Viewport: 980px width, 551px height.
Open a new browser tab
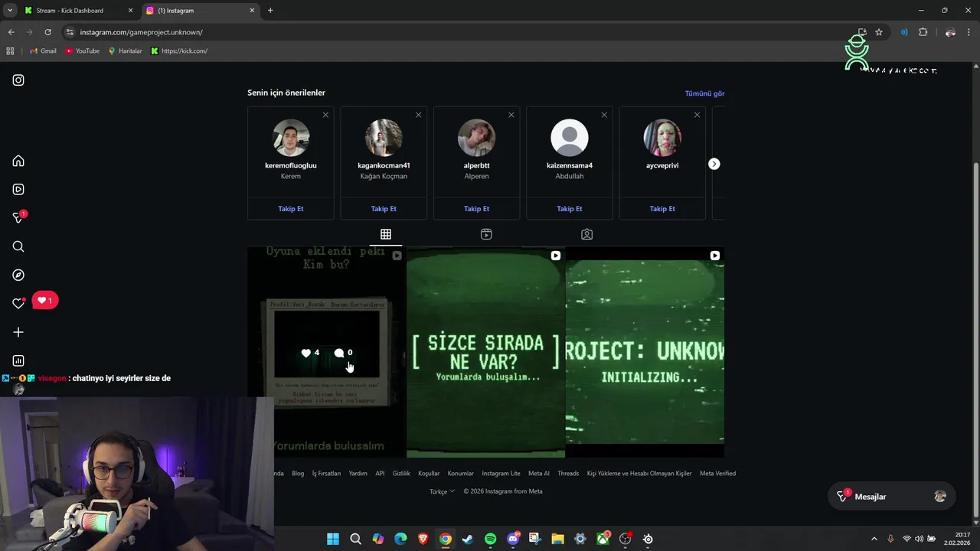click(270, 11)
